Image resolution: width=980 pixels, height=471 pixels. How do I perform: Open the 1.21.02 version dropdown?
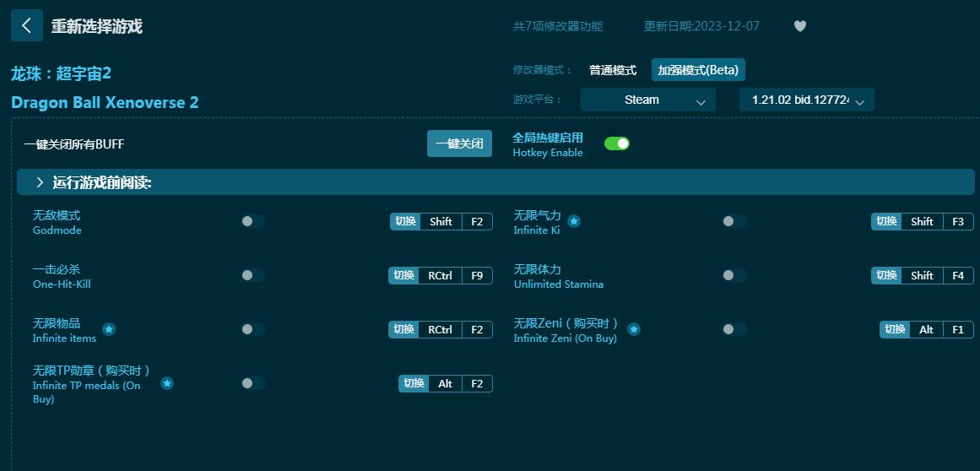[x=807, y=100]
